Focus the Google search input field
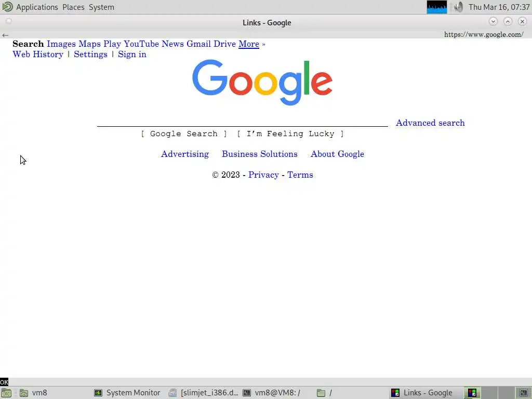 coord(242,123)
